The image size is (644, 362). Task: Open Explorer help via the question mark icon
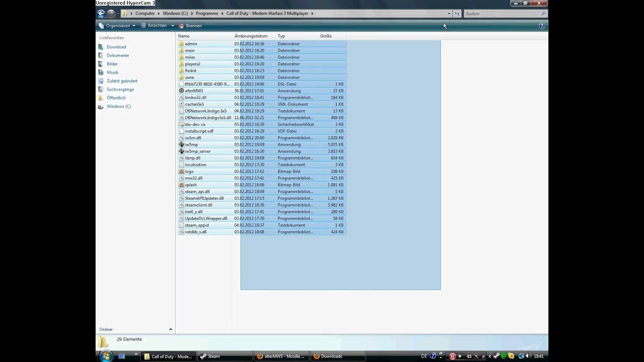(x=542, y=26)
